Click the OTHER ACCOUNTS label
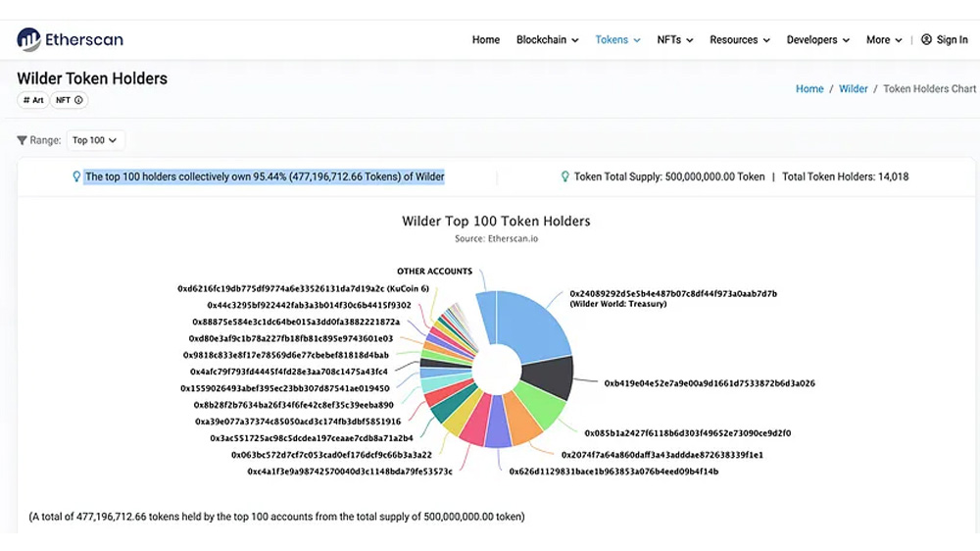Screen dimensions: 980x551 [434, 271]
